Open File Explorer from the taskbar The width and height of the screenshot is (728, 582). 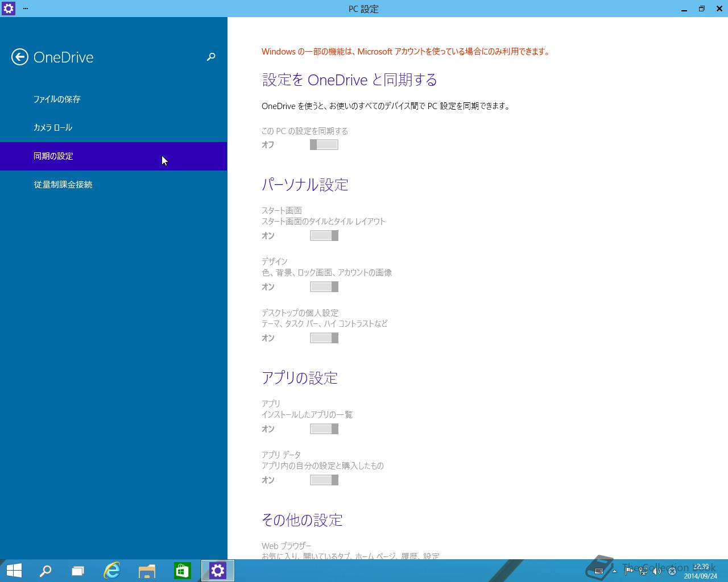147,571
